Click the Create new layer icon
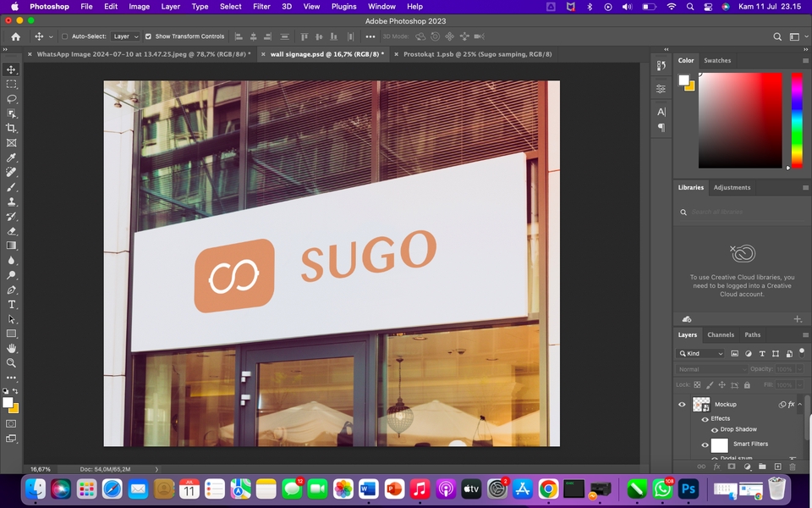The height and width of the screenshot is (508, 812). (778, 466)
